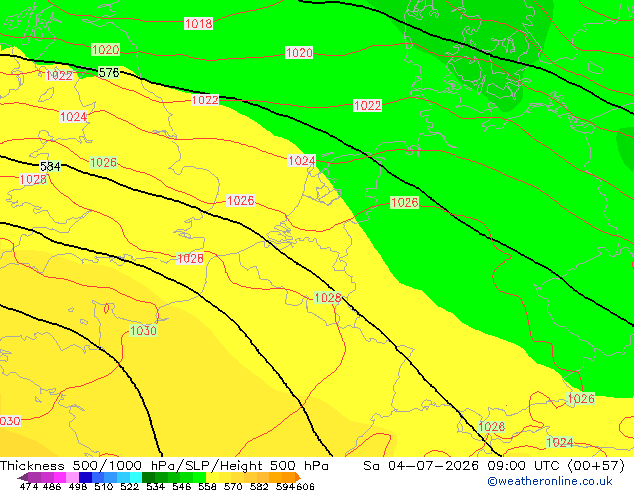Click the 1022 label beside the 576 label
This screenshot has height=490, width=634.
click(59, 76)
